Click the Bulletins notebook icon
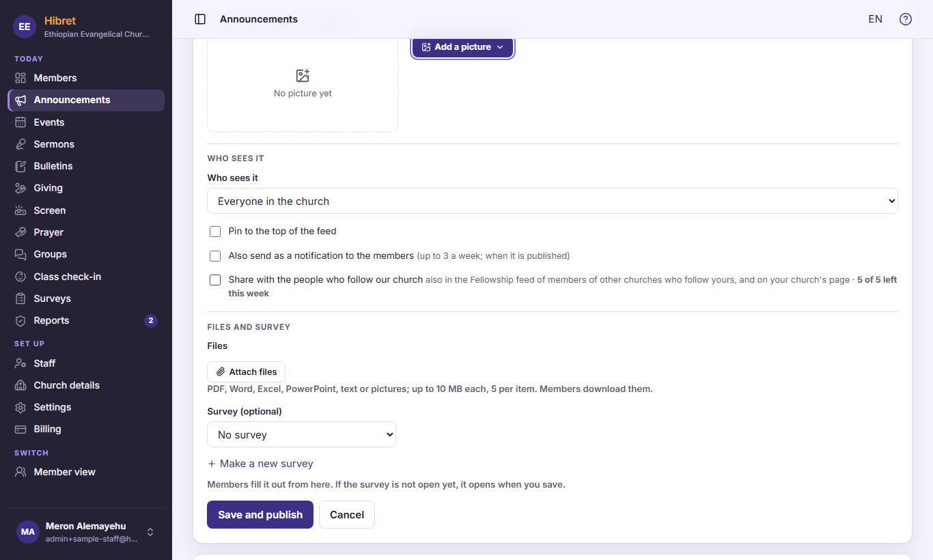This screenshot has width=933, height=560. pos(20,166)
